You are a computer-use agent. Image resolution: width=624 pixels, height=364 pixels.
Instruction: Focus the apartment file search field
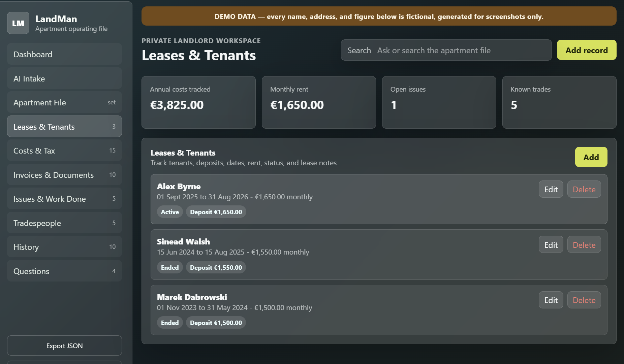446,50
